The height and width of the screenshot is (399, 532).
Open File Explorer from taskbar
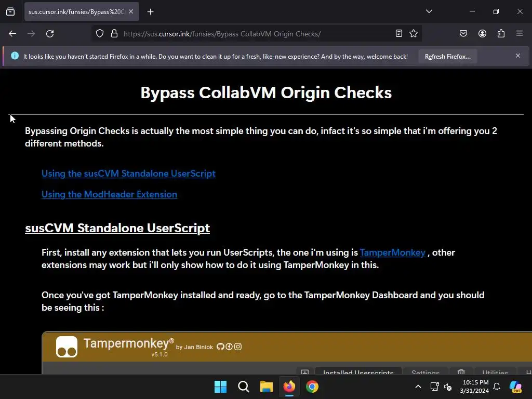coord(267,387)
